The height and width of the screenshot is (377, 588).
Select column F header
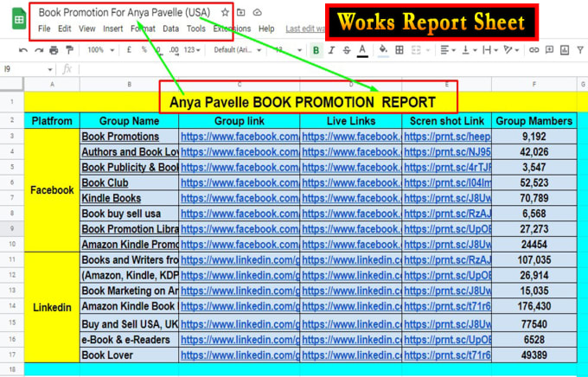click(x=534, y=84)
